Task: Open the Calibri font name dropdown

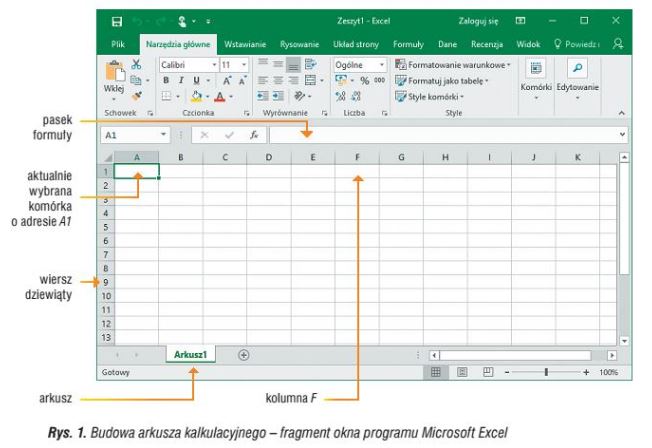Action: coord(214,65)
